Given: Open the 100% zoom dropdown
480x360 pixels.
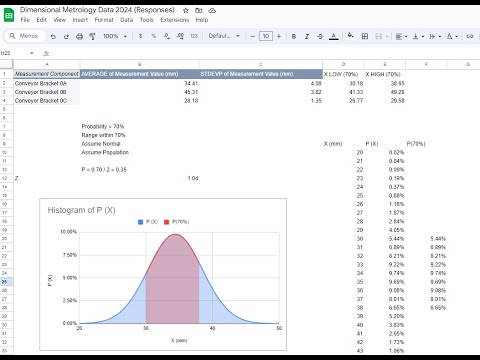Looking at the screenshot, I should tap(115, 36).
